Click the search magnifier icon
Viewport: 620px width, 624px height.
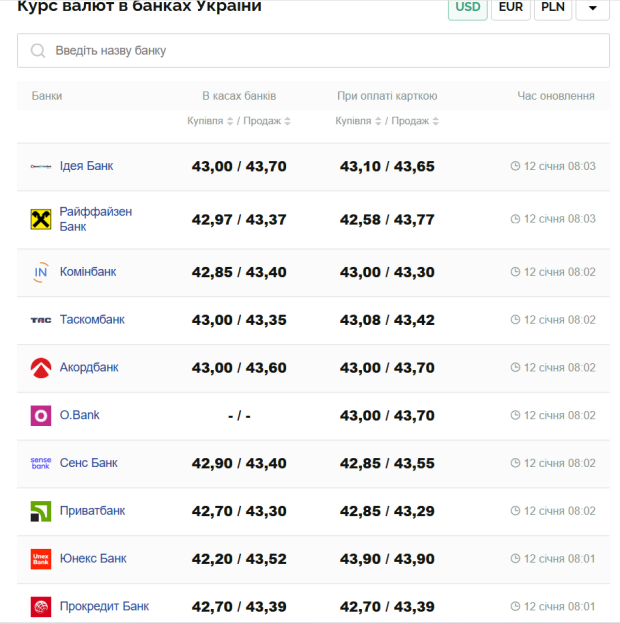(x=38, y=51)
